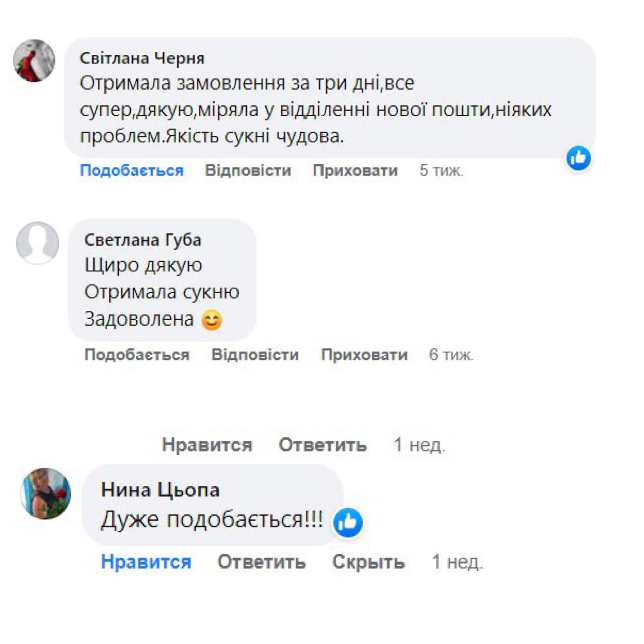The height and width of the screenshot is (644, 644).
Task: Like Светлана Губа's comment with Подобається
Action: [x=137, y=355]
